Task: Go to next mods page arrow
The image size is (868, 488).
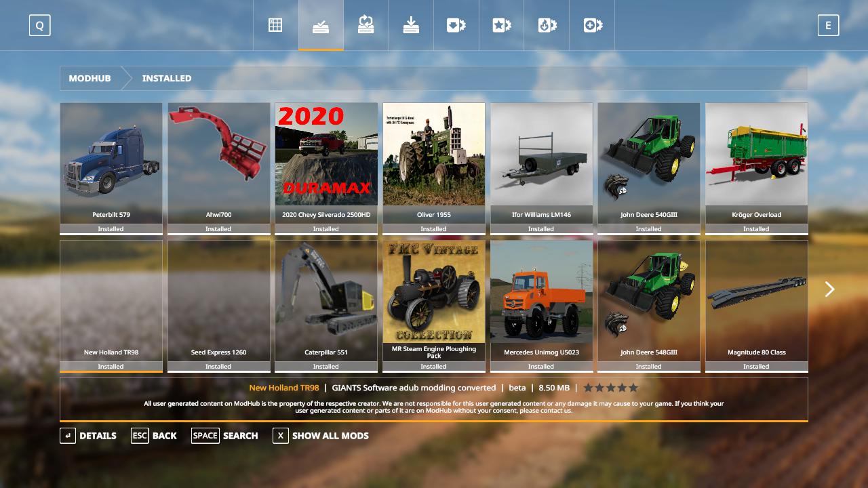Action: [829, 289]
